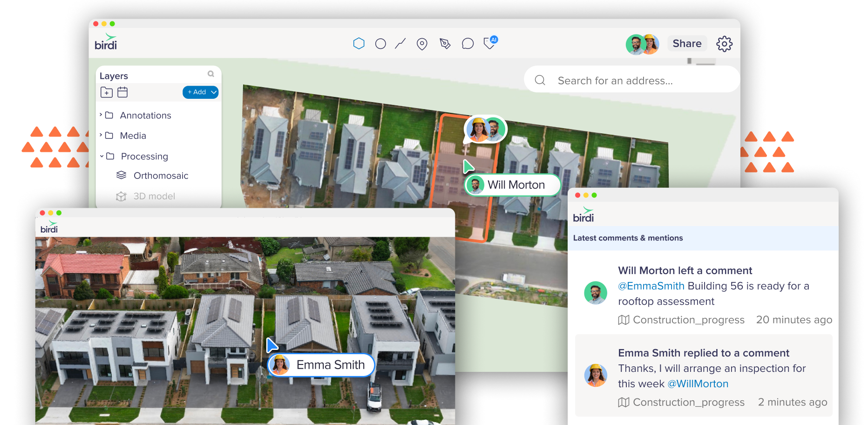The image size is (868, 425).
Task: Expand the Annotations folder
Action: (x=102, y=115)
